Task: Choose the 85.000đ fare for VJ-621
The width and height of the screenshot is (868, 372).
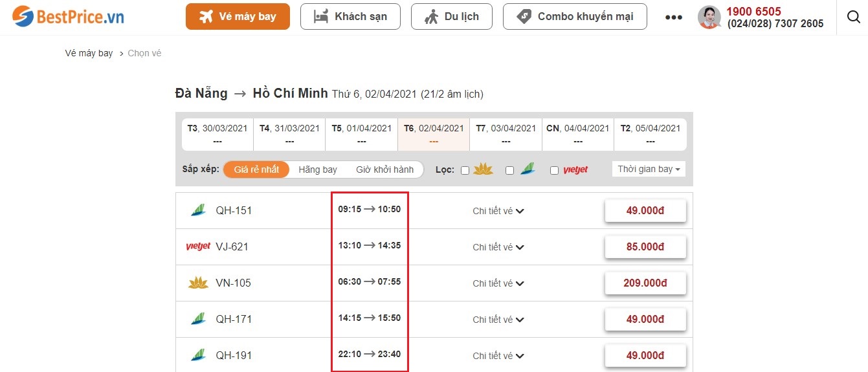Action: pos(645,247)
